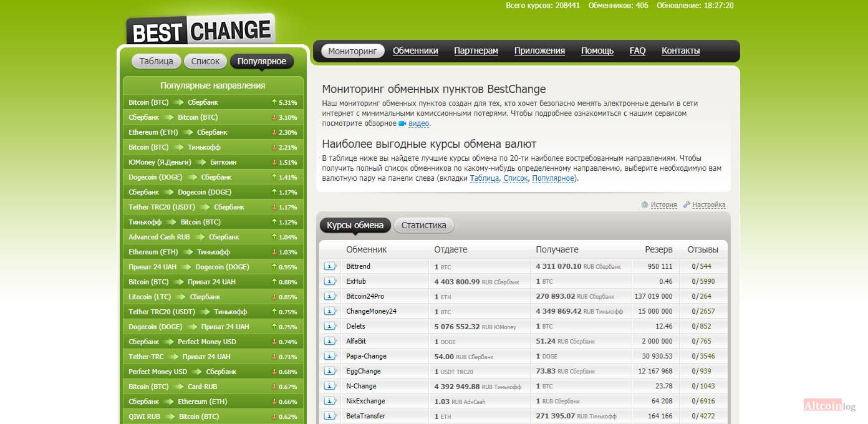Open info icon for ExHub exchanger
868x424 pixels.
tap(330, 281)
